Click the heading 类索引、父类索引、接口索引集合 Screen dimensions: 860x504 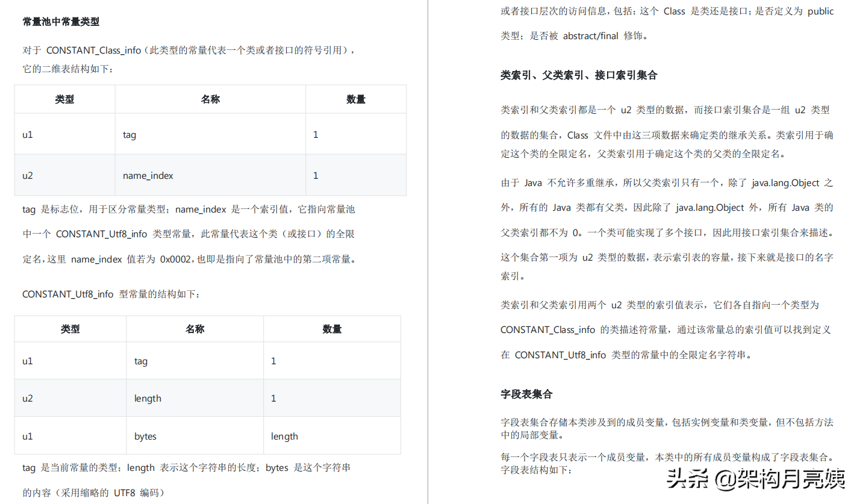point(579,75)
